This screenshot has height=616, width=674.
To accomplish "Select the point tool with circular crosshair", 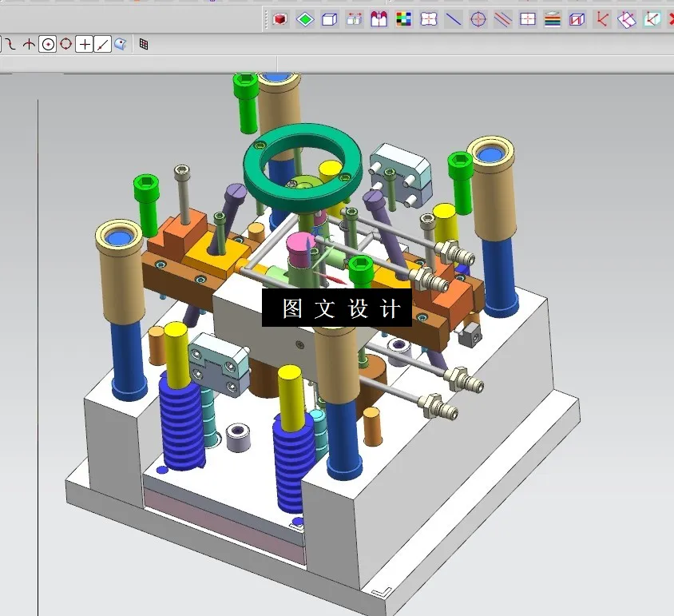I will tap(478, 18).
